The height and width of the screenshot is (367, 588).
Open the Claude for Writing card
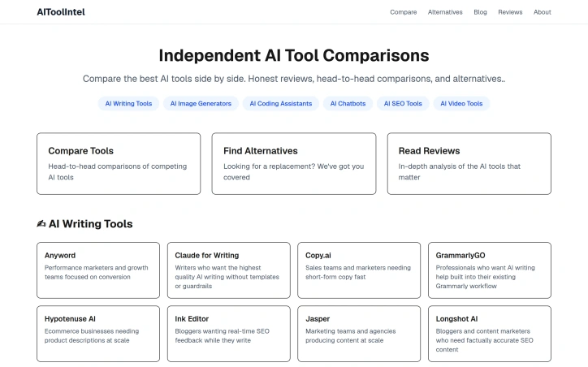[229, 270]
